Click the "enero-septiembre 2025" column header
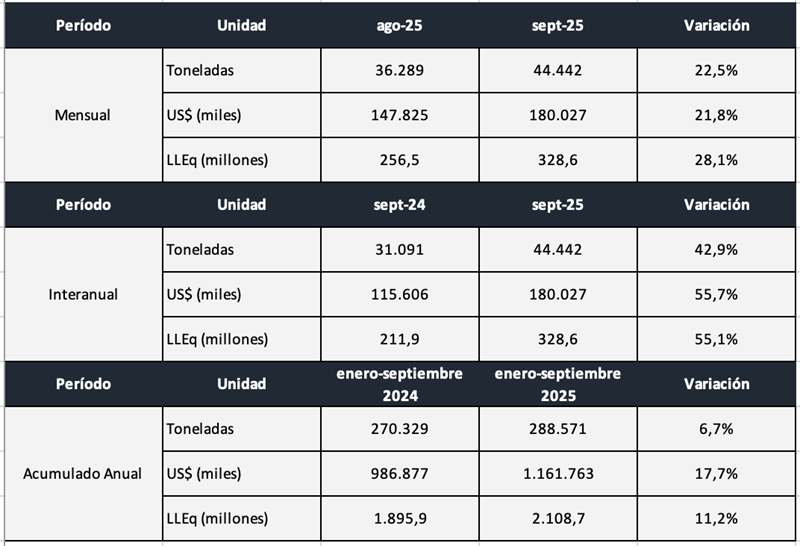800x546 pixels. (558, 383)
